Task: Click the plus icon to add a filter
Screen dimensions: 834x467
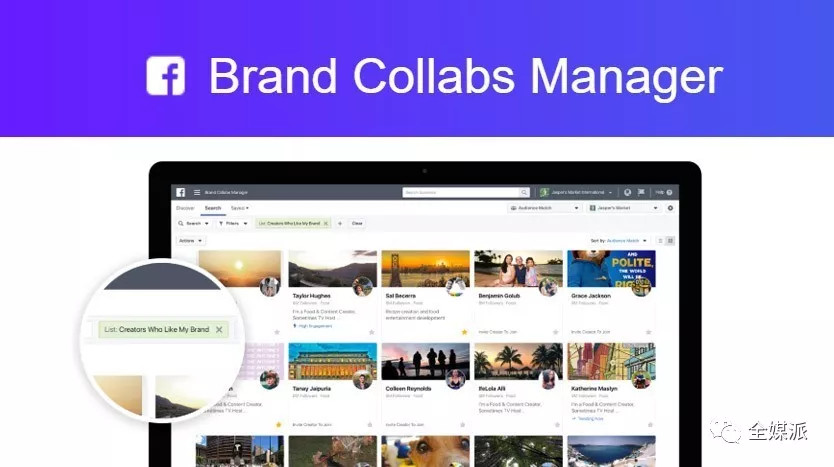Action: [340, 223]
